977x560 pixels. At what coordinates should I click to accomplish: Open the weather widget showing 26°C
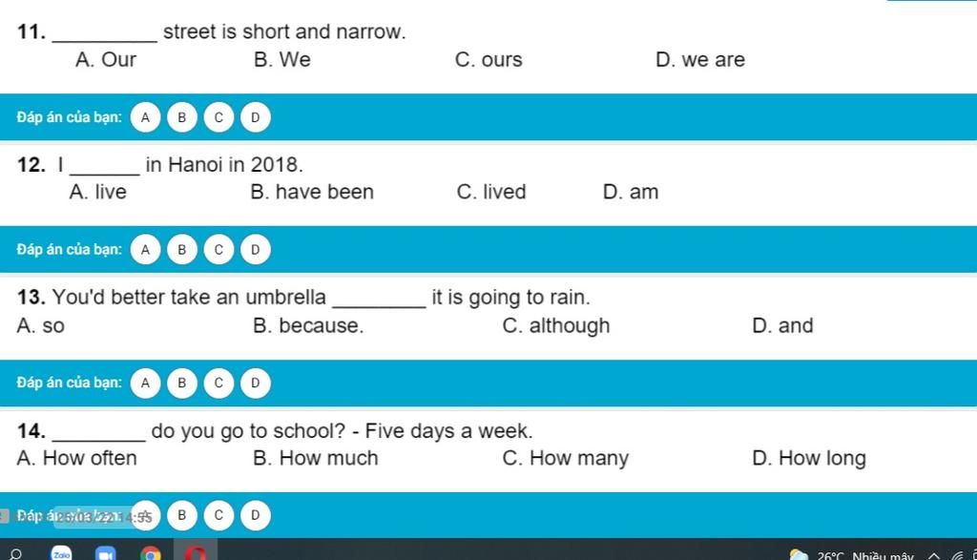pyautogui.click(x=851, y=555)
